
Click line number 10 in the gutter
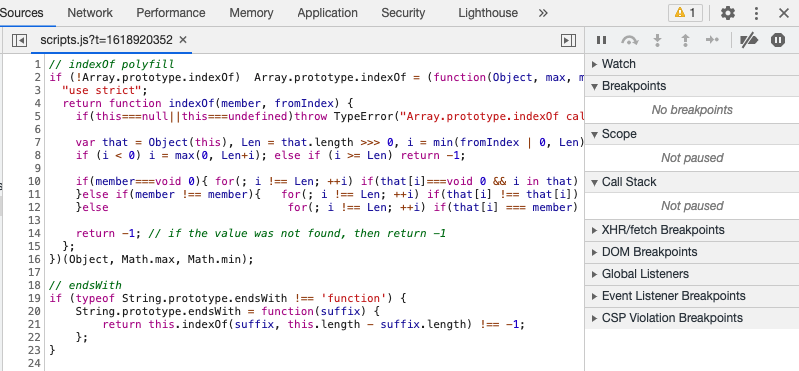(x=34, y=181)
